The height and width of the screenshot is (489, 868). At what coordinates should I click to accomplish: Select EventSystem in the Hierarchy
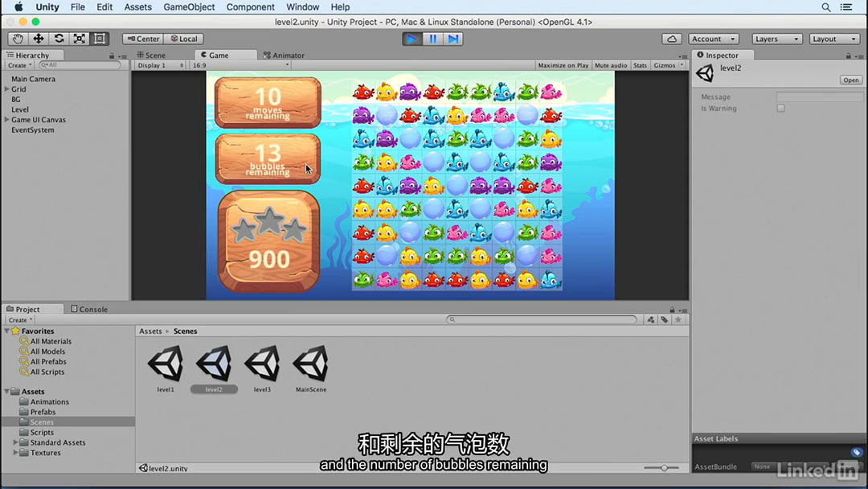tap(33, 130)
